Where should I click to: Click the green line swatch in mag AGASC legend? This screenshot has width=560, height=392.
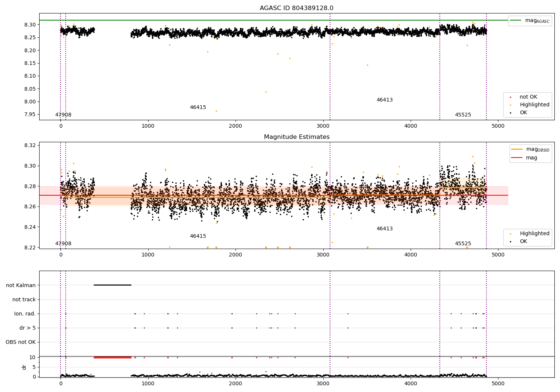point(516,21)
